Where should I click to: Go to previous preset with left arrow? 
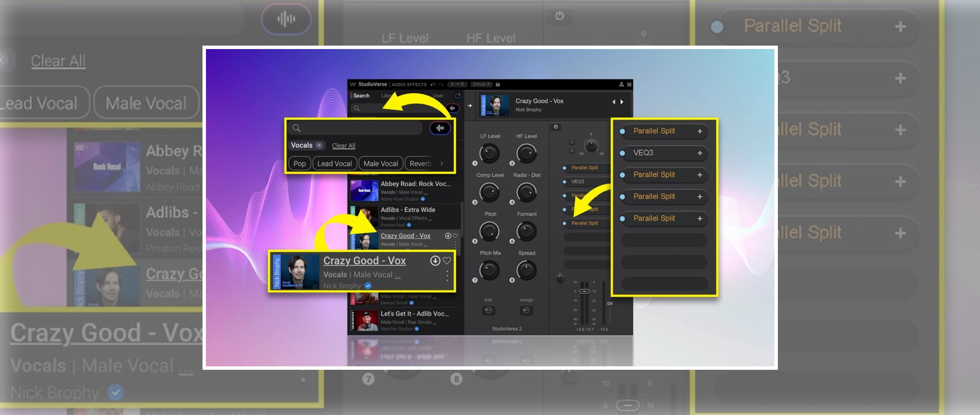[614, 102]
